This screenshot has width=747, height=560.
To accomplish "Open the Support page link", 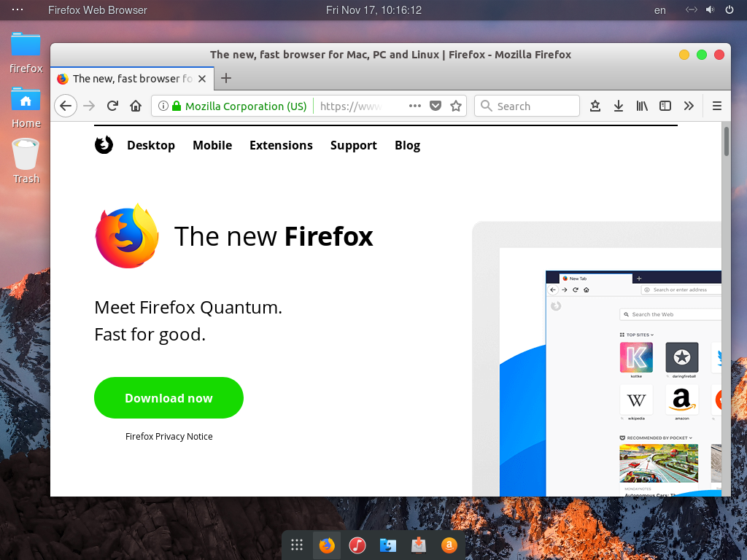I will tap(354, 145).
